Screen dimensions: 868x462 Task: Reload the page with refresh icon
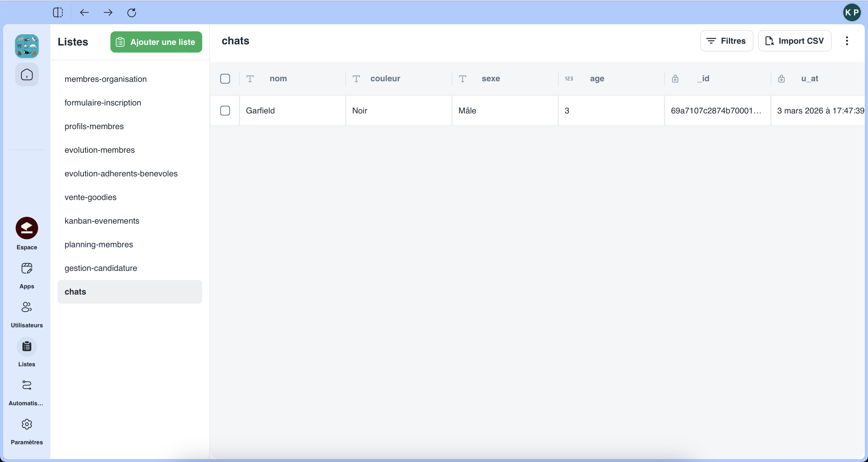pos(131,12)
